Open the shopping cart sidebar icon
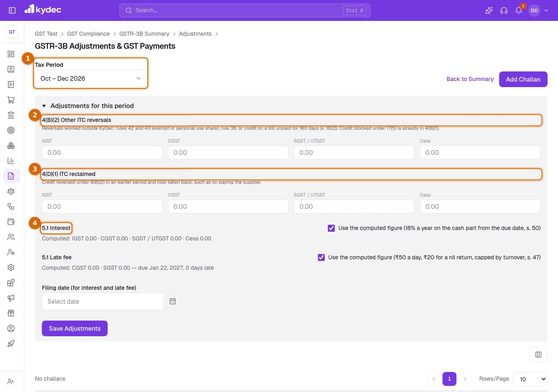The width and height of the screenshot is (558, 392). point(11,100)
